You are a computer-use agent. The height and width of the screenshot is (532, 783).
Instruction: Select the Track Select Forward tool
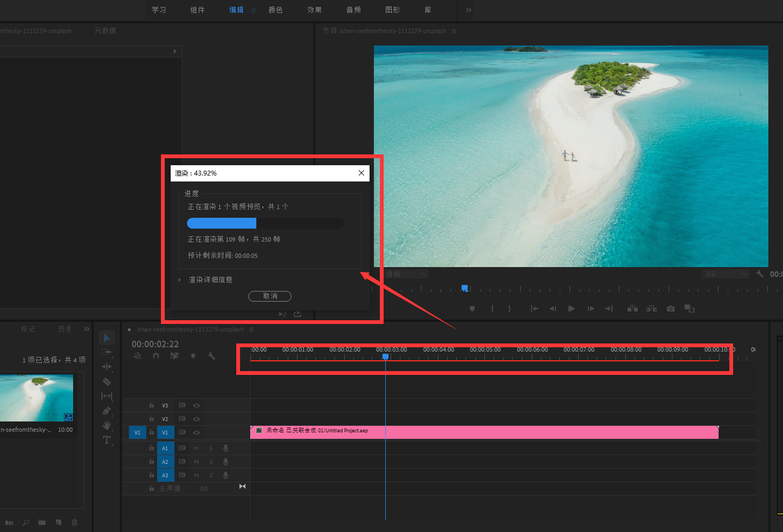coord(107,352)
